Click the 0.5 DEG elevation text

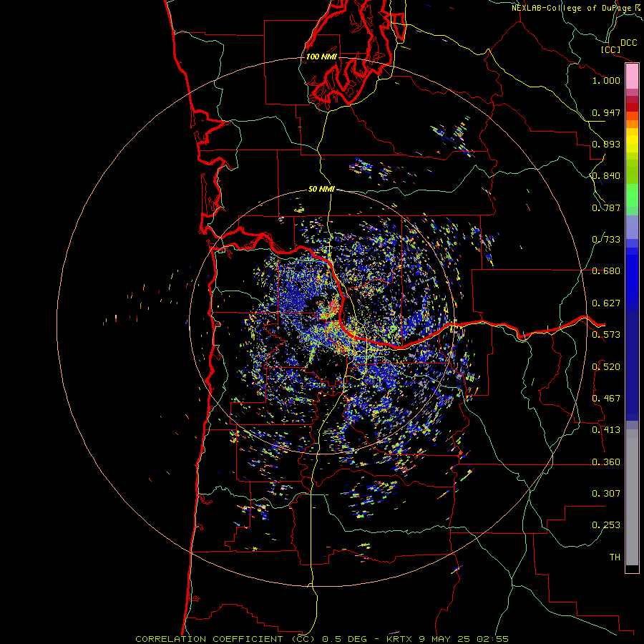pyautogui.click(x=346, y=639)
